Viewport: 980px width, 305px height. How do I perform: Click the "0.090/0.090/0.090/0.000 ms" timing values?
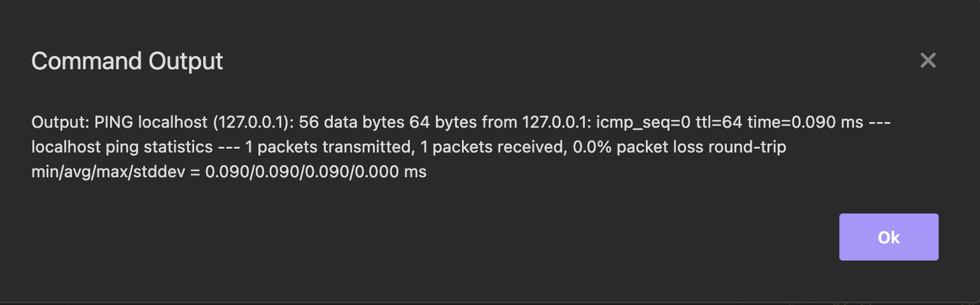click(x=316, y=172)
